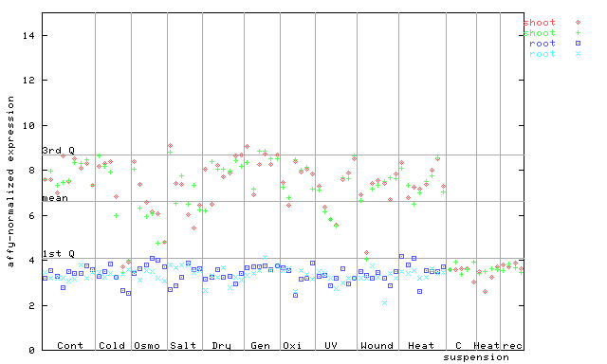
Task: Click the 'Dry' treatment label
Action: point(221,346)
